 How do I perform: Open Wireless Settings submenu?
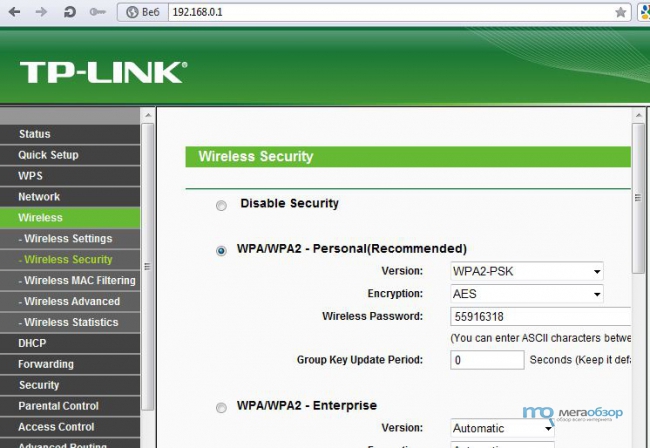70,239
